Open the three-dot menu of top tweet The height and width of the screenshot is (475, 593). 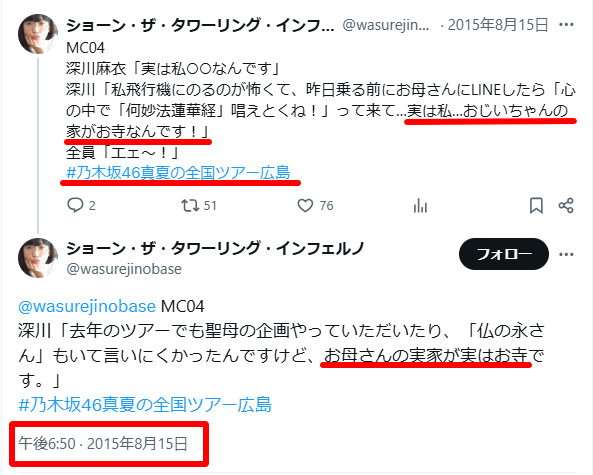click(x=566, y=25)
